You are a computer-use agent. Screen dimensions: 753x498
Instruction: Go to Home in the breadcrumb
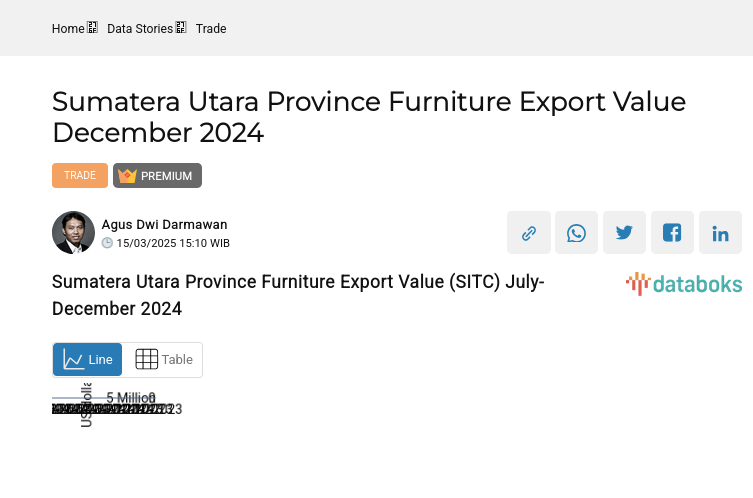(68, 29)
